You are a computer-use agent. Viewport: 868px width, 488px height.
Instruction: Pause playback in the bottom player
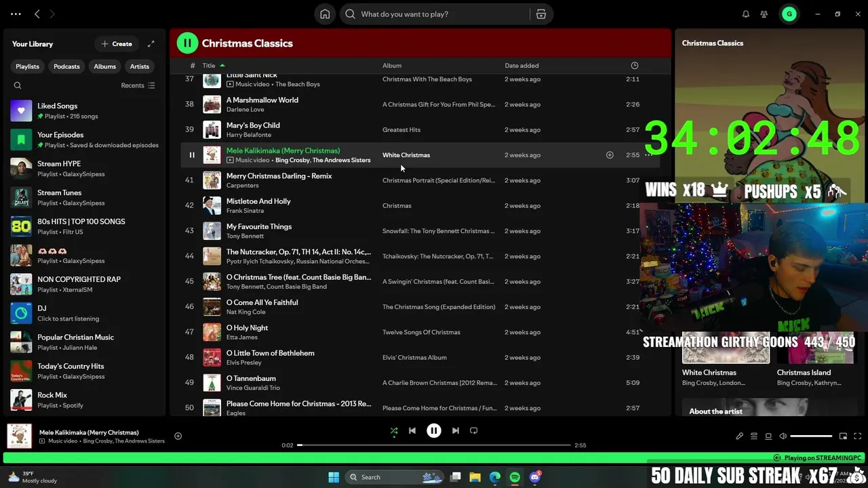434,430
